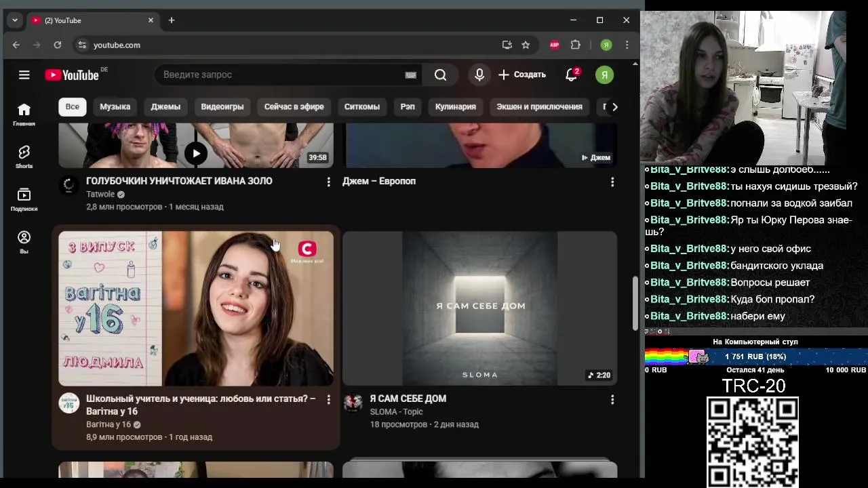The height and width of the screenshot is (488, 868).
Task: Go back in the browser
Action: click(x=16, y=45)
